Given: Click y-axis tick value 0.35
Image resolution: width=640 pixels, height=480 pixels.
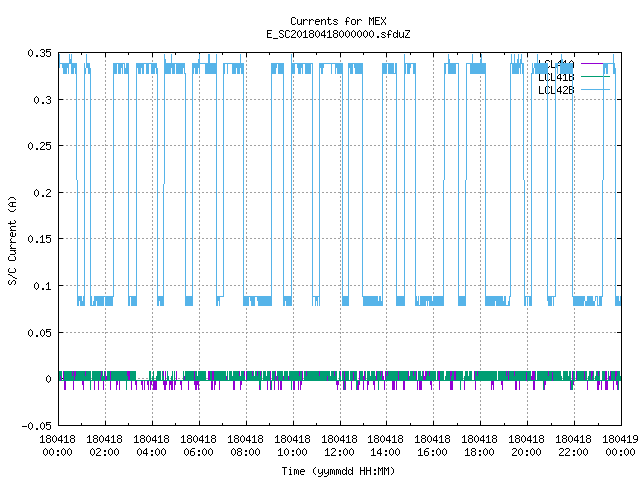Looking at the screenshot, I should pyautogui.click(x=40, y=53).
